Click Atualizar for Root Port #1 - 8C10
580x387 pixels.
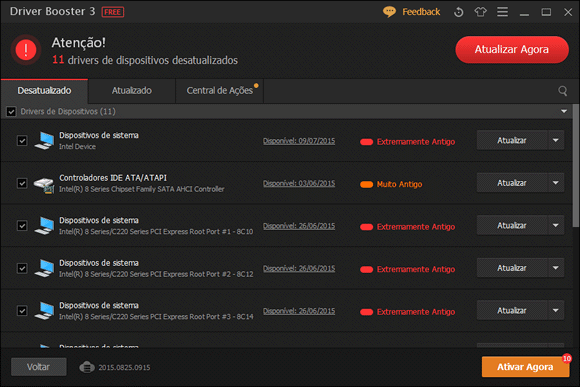coord(512,225)
